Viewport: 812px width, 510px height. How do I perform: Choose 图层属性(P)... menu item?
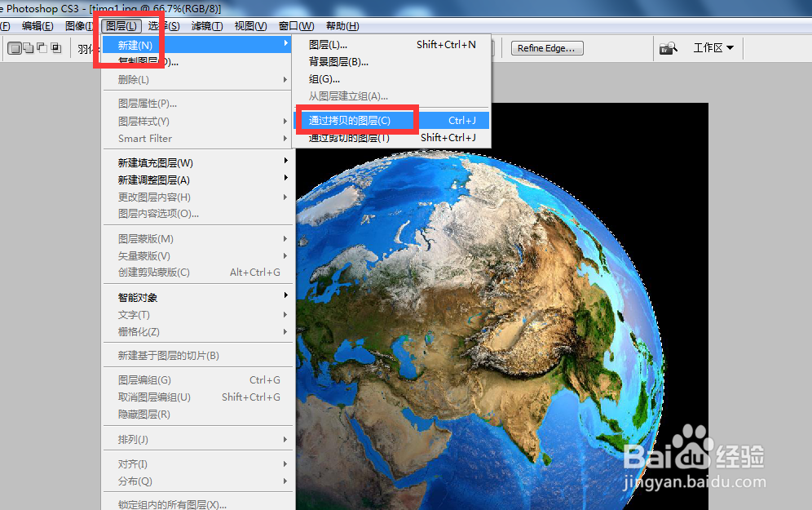(197, 104)
